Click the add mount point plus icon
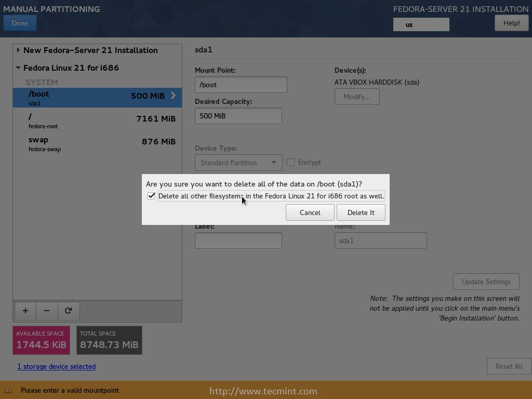532x399 pixels. (x=25, y=311)
